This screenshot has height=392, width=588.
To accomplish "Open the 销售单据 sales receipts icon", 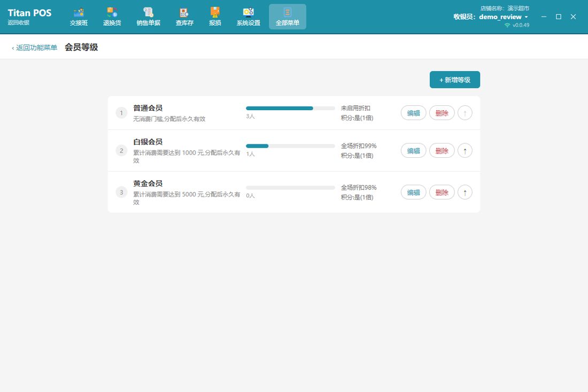I will point(149,17).
